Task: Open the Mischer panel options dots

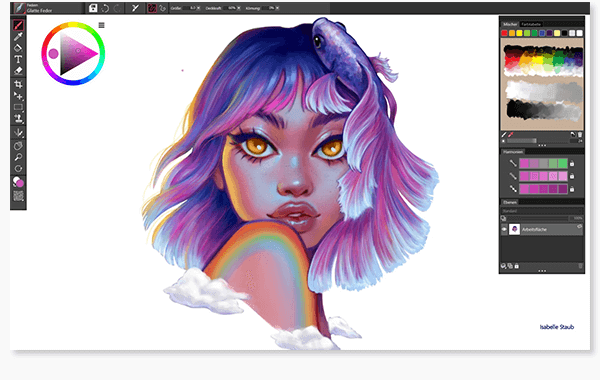Action: click(542, 145)
